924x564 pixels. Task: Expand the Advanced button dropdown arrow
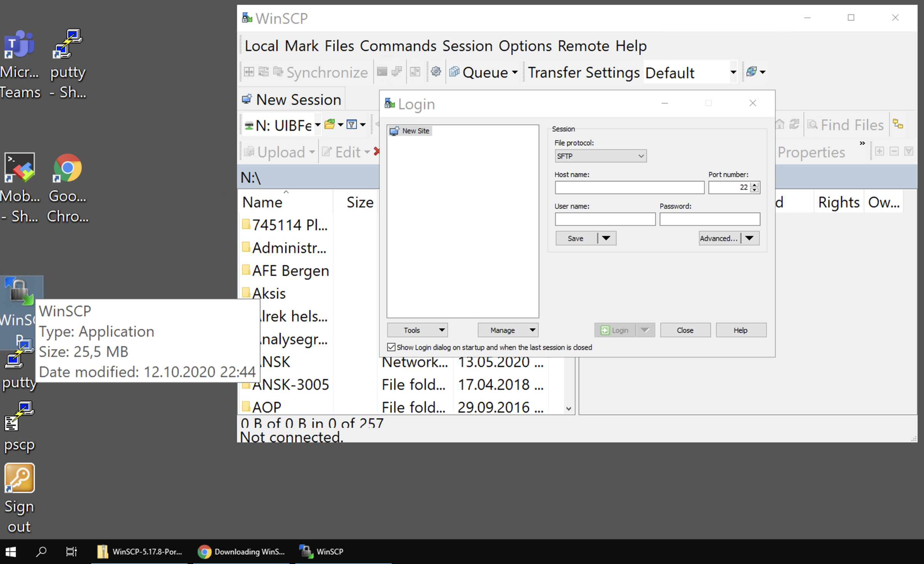(750, 238)
